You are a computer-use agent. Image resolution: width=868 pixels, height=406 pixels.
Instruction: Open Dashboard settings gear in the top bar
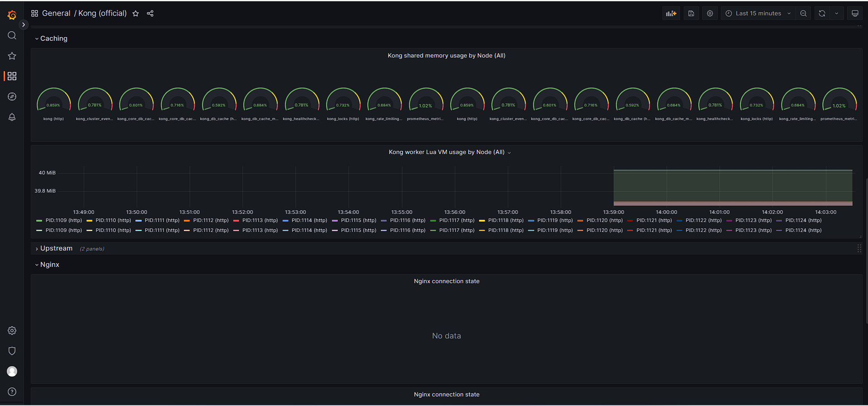(710, 14)
